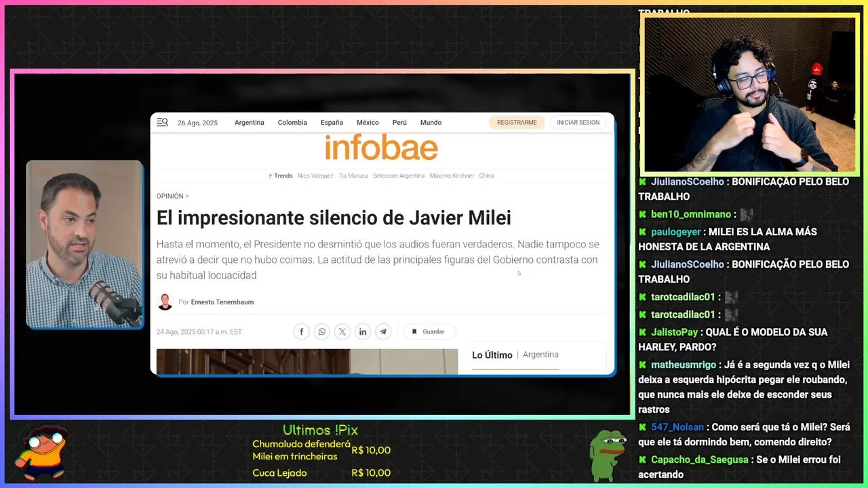Screen dimensions: 868x488
Task: Open the Máximo Kirchner trend link
Action: pos(452,176)
